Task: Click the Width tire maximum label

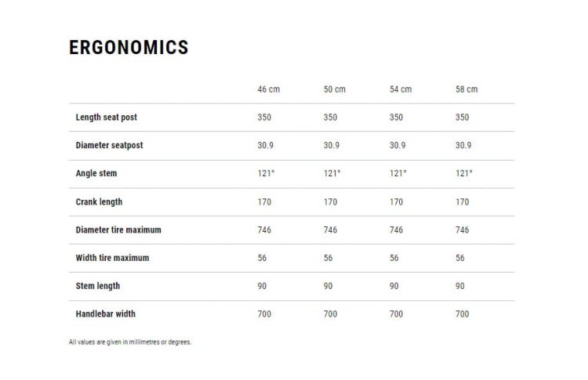Action: pyautogui.click(x=112, y=258)
